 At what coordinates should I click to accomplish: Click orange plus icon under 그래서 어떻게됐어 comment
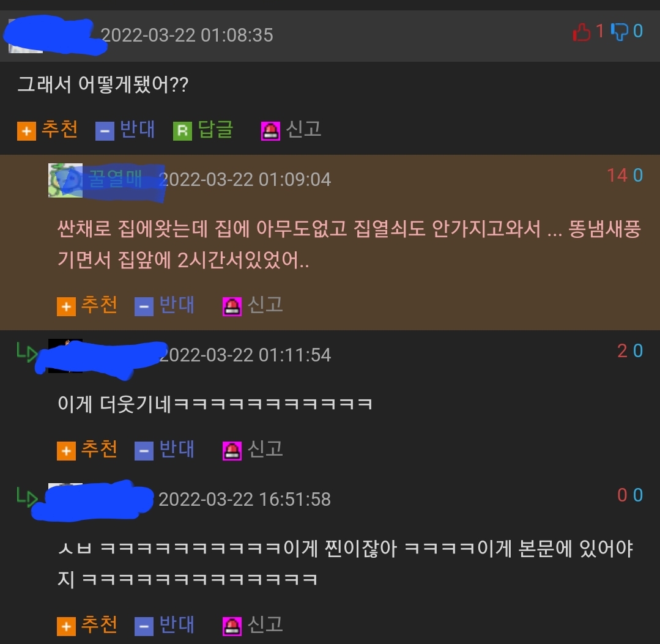[26, 131]
